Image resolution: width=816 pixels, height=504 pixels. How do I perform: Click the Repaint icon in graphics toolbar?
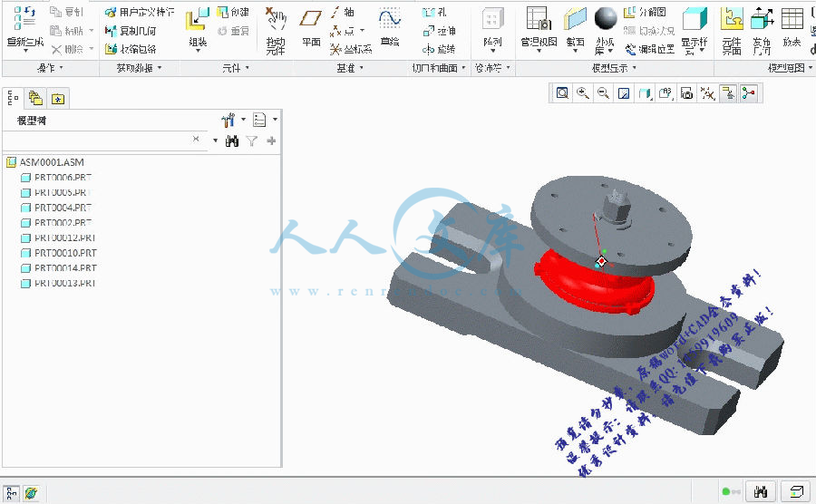624,93
